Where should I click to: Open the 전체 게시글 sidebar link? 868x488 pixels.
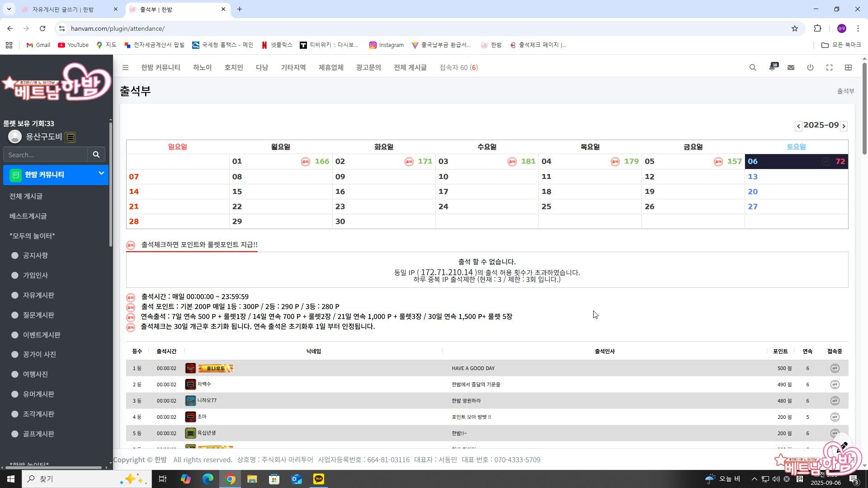click(26, 197)
